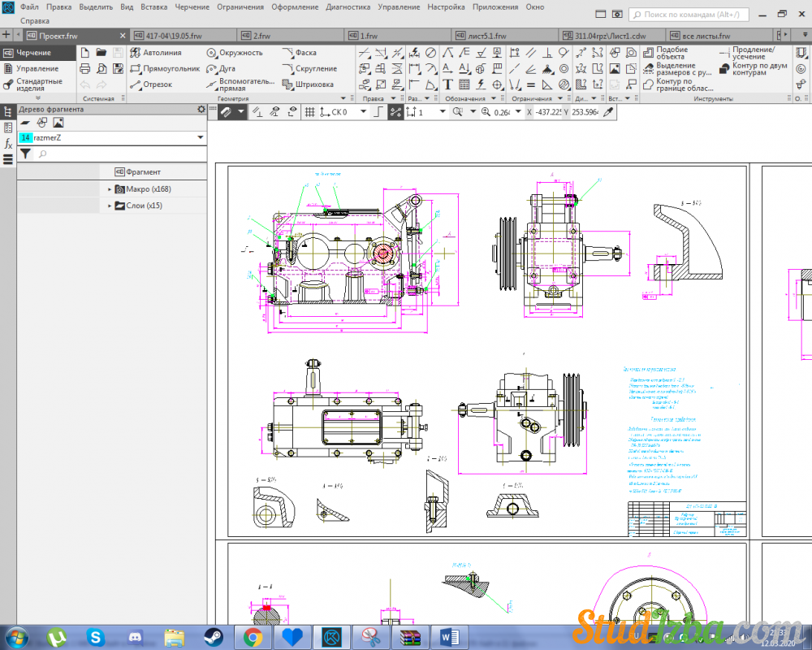Click the text tool icon in Обозначения
The image size is (812, 650).
pos(447,84)
